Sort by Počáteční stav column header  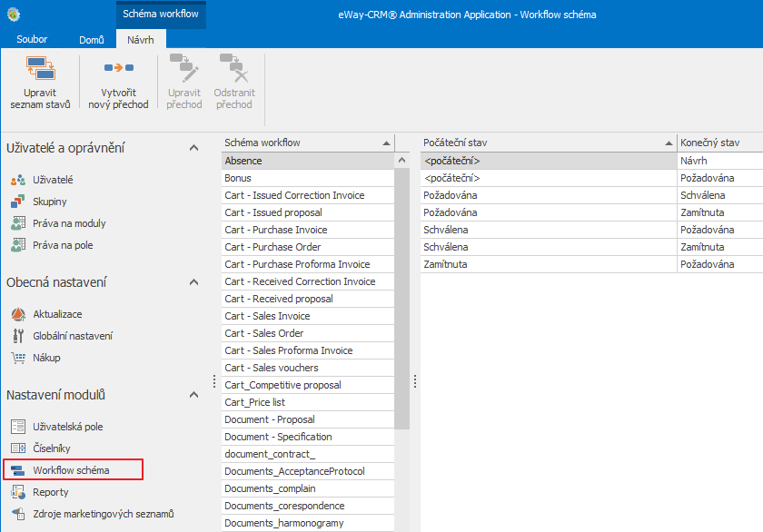[x=549, y=143]
